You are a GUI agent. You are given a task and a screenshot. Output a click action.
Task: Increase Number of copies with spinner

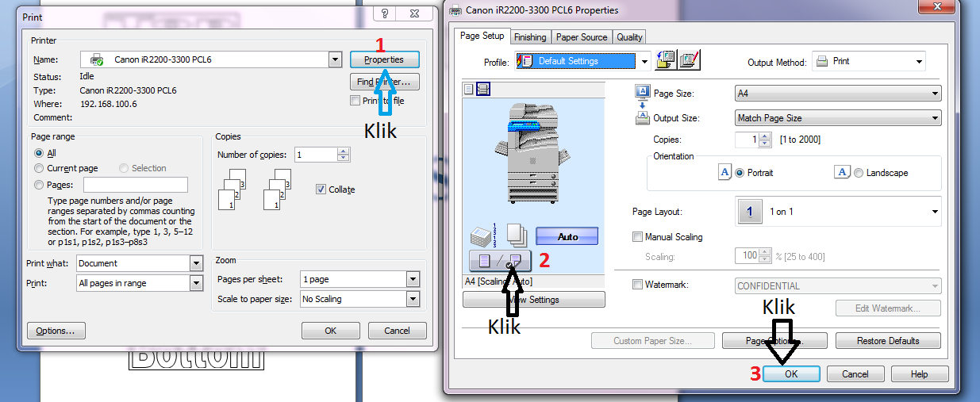click(x=343, y=151)
